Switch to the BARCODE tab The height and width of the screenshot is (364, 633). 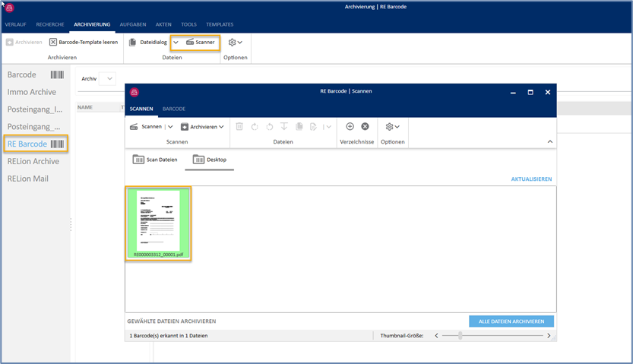[x=173, y=109]
